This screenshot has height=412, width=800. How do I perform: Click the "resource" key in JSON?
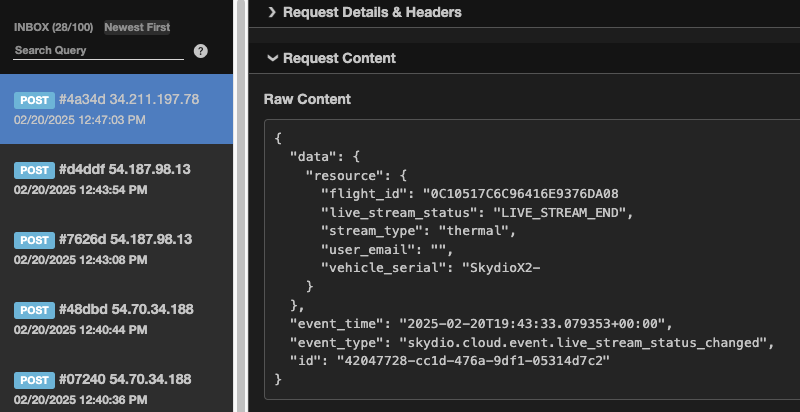pos(344,175)
